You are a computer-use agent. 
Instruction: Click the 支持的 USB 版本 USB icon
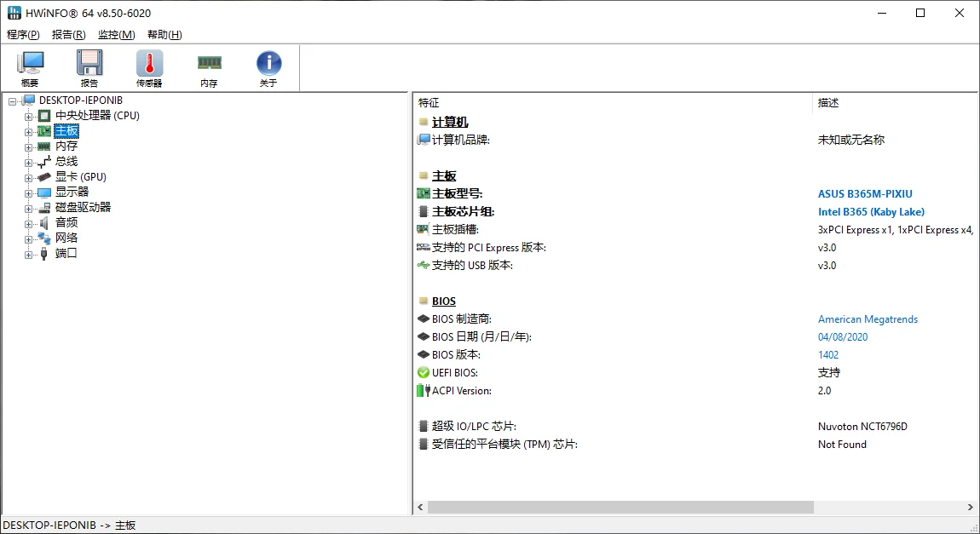click(x=424, y=266)
